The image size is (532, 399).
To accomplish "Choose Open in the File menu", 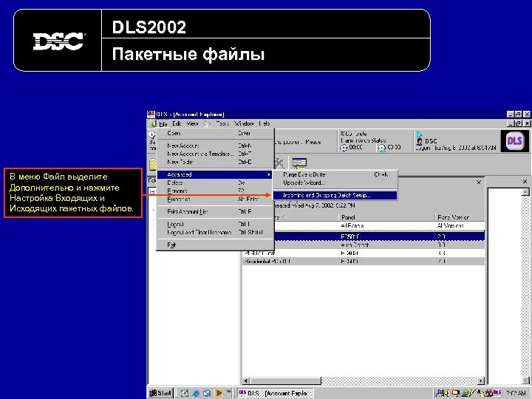I will coord(215,133).
